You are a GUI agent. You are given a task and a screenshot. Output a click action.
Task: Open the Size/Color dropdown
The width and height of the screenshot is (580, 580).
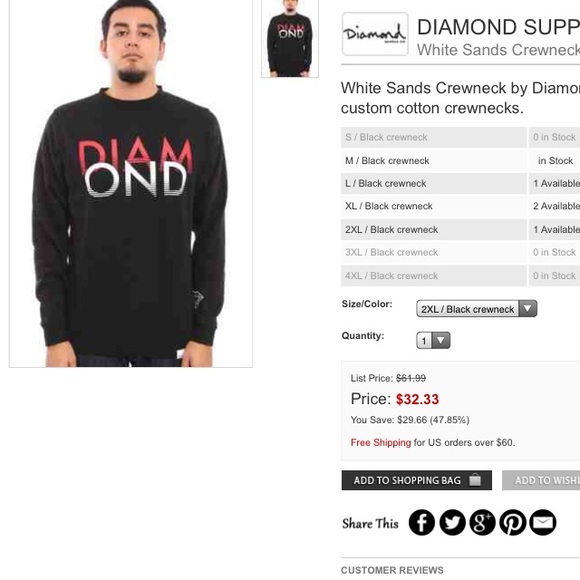476,308
